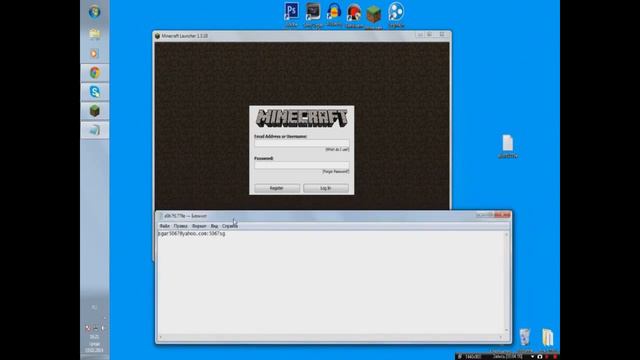This screenshot has height=360, width=640.
Task: Open the dark screen shortcut next to Photoshop
Action: pyautogui.click(x=313, y=12)
